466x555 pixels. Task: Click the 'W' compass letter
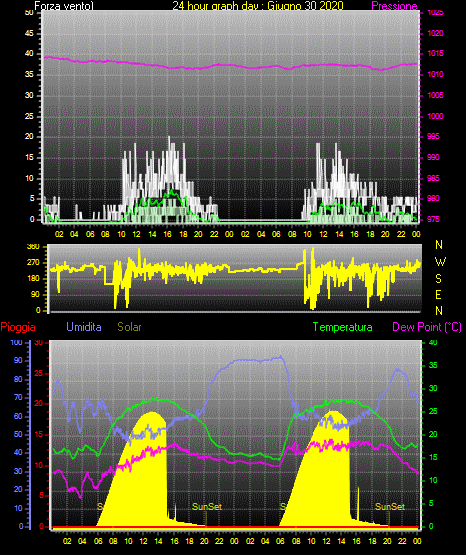(440, 262)
